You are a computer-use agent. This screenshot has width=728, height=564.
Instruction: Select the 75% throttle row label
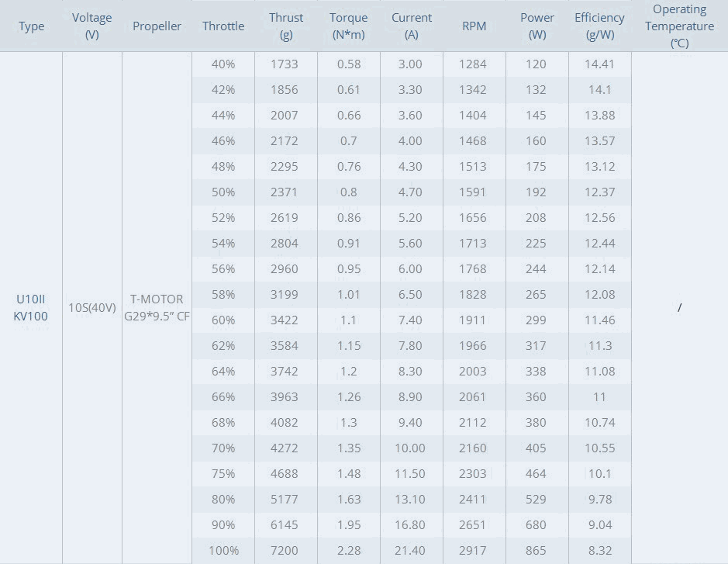point(223,474)
